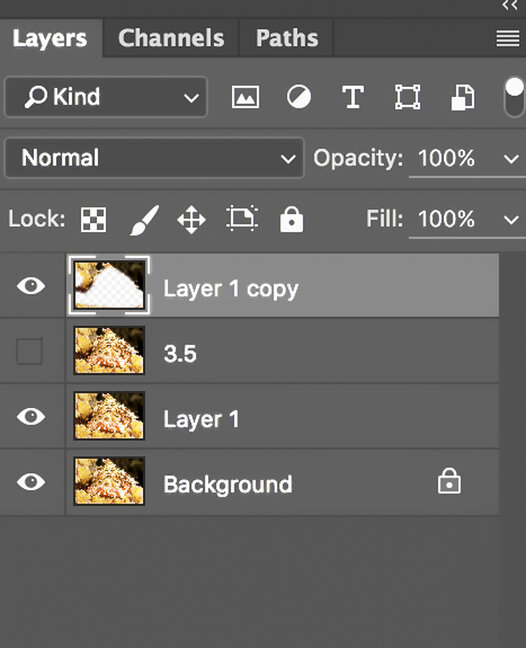This screenshot has width=526, height=648.
Task: Filter for adjustment layers icon
Action: pos(299,97)
